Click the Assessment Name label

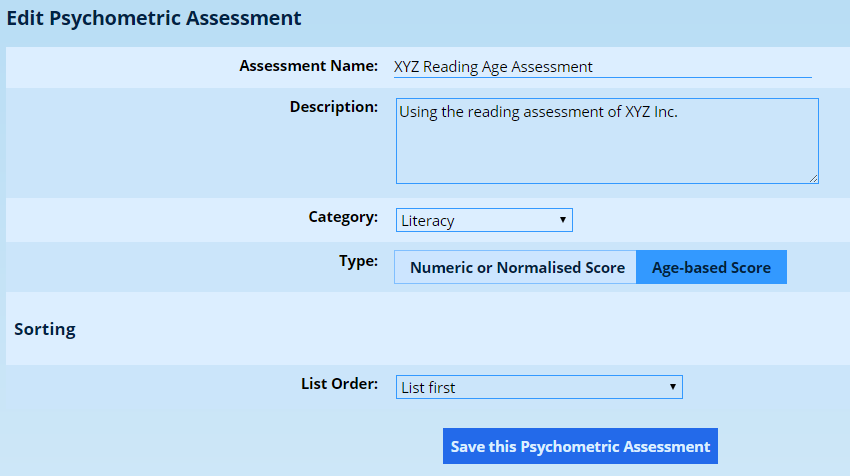308,66
